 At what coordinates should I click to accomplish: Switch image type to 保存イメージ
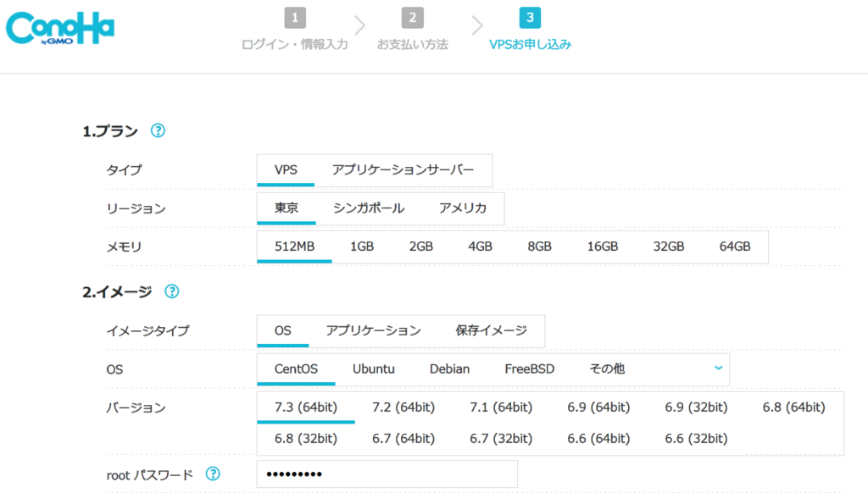coord(491,331)
